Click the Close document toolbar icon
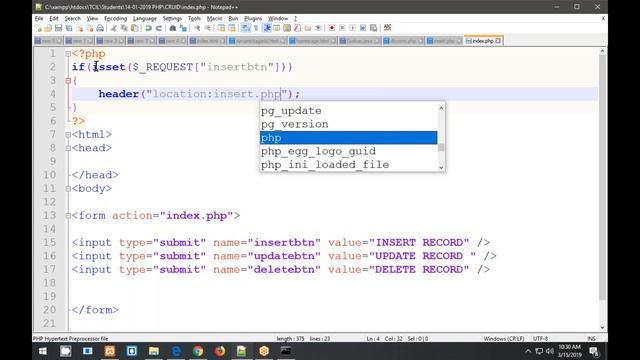640x360 pixels. pyautogui.click(x=80, y=28)
